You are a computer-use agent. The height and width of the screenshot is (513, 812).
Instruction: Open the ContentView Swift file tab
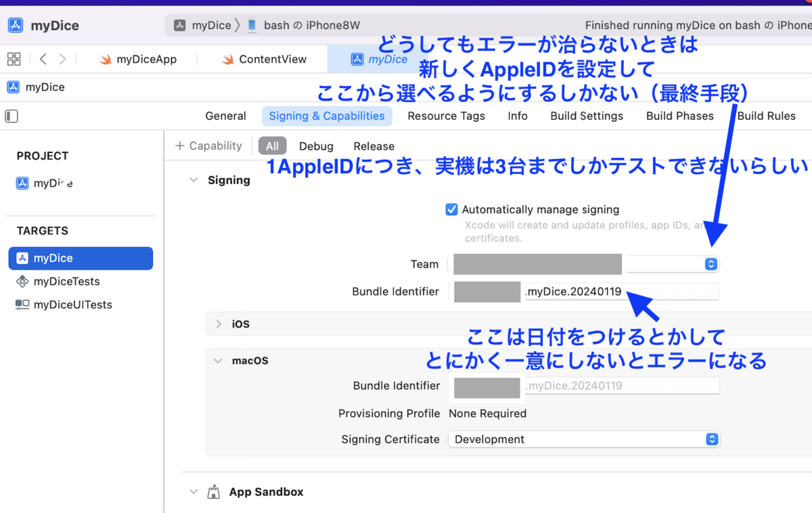click(x=265, y=60)
